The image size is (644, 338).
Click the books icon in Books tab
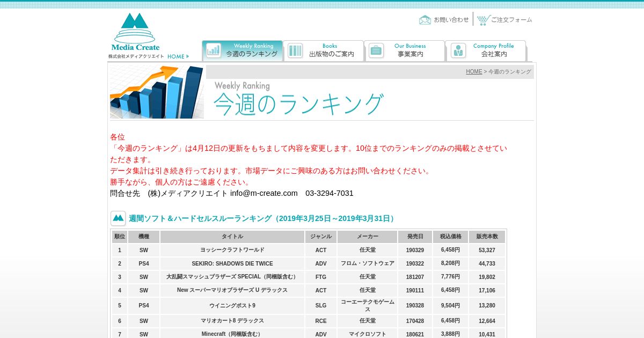pyautogui.click(x=295, y=50)
